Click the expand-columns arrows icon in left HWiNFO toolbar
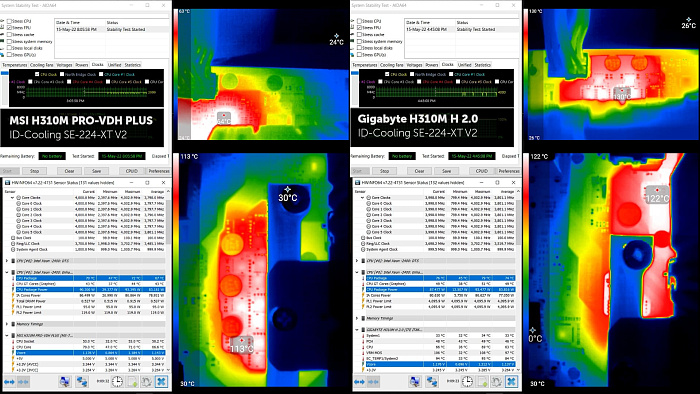 pyautogui.click(x=9, y=382)
